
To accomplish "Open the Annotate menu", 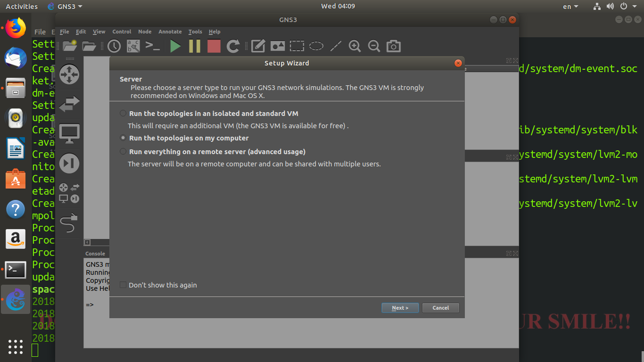I will pos(170,32).
